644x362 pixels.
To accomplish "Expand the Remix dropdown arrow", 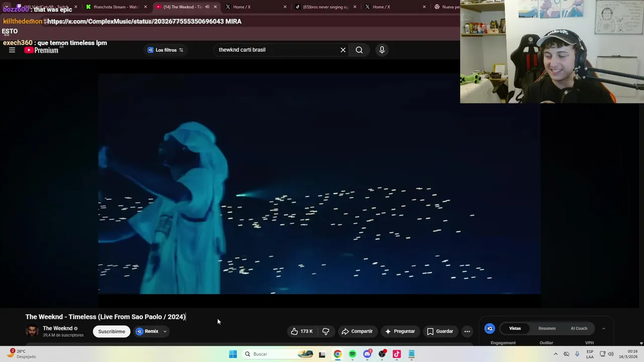I will point(165,331).
